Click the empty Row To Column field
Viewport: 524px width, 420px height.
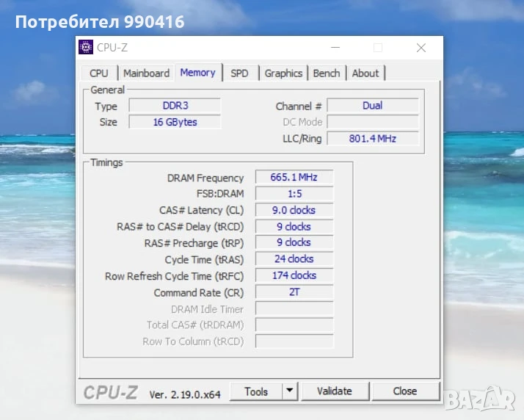(x=294, y=341)
